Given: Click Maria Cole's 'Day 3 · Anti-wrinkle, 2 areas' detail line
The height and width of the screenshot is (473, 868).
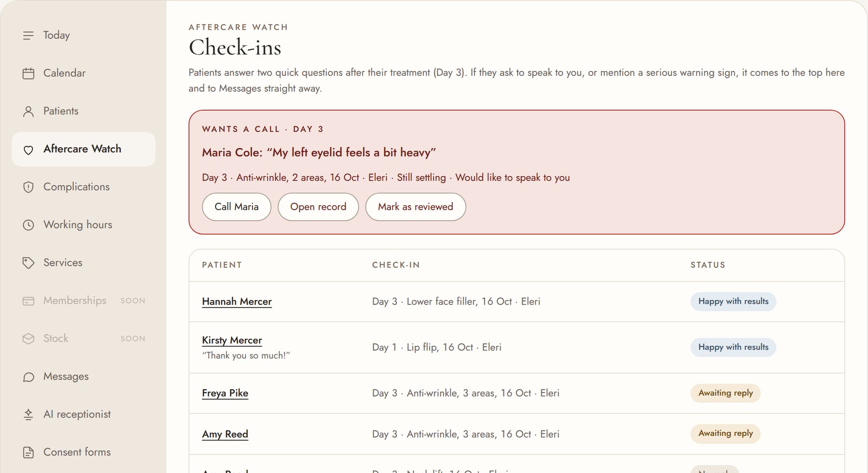Looking at the screenshot, I should point(386,178).
